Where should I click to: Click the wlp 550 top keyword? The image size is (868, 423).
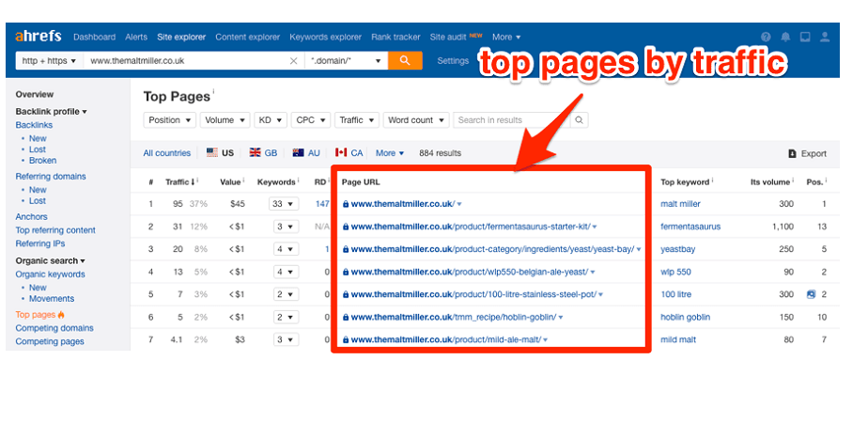pos(675,272)
